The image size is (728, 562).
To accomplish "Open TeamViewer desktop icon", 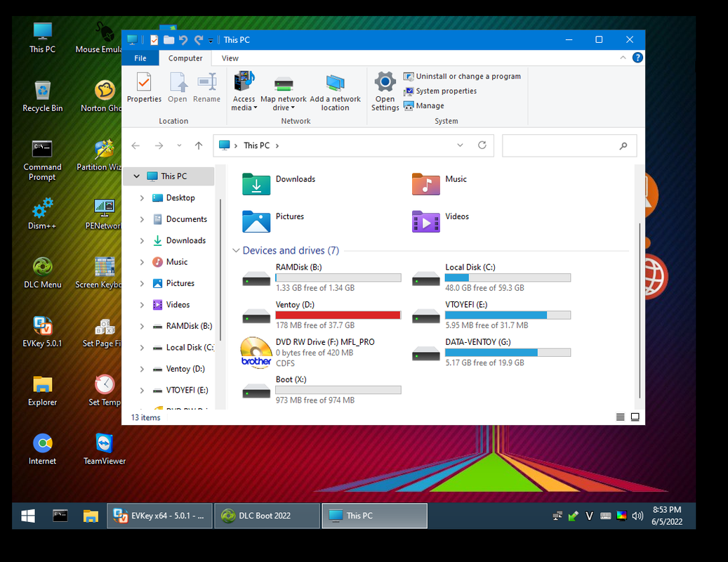I will pyautogui.click(x=104, y=449).
